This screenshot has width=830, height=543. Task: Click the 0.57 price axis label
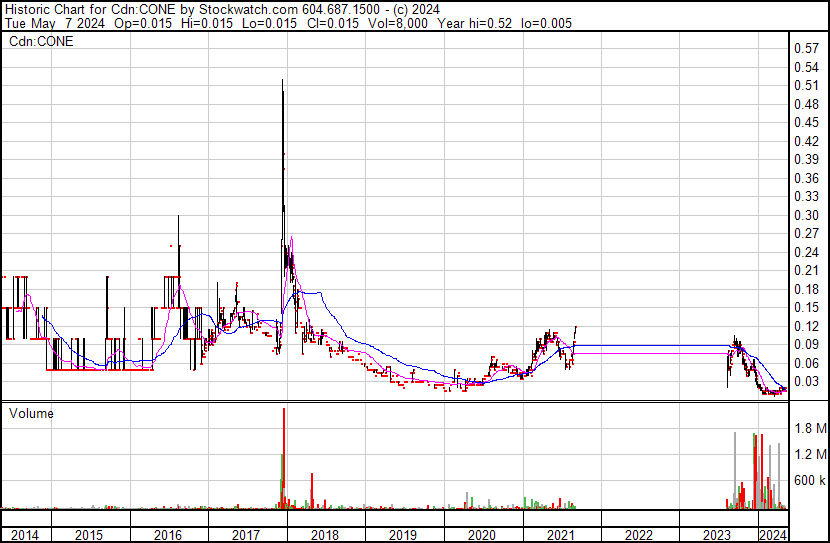(x=807, y=49)
